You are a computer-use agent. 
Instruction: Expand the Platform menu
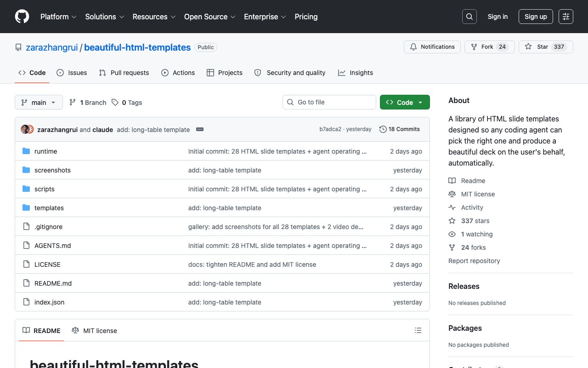[x=58, y=17]
